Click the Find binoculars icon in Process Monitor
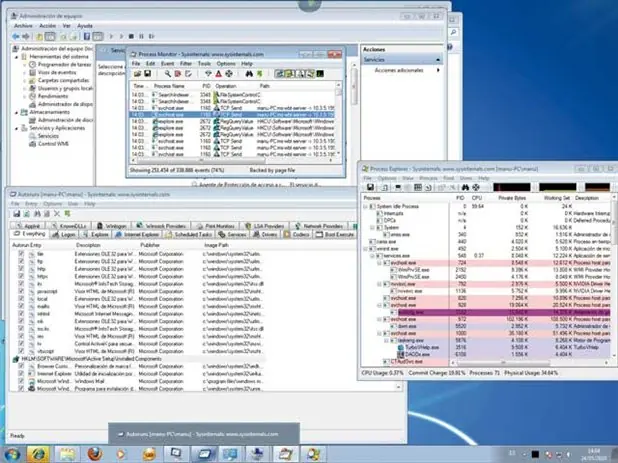The width and height of the screenshot is (618, 463). tap(249, 74)
